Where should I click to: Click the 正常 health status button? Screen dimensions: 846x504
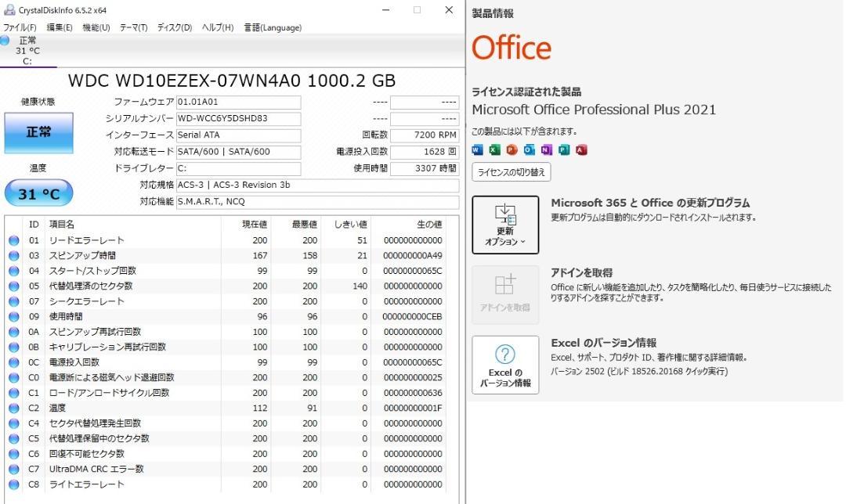[x=39, y=132]
